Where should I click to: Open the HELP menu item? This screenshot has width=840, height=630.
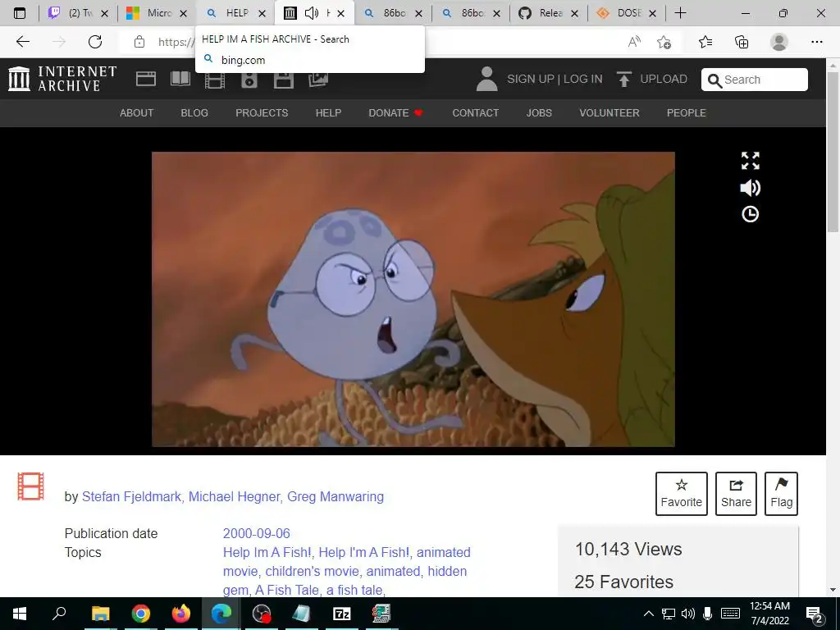tap(328, 113)
